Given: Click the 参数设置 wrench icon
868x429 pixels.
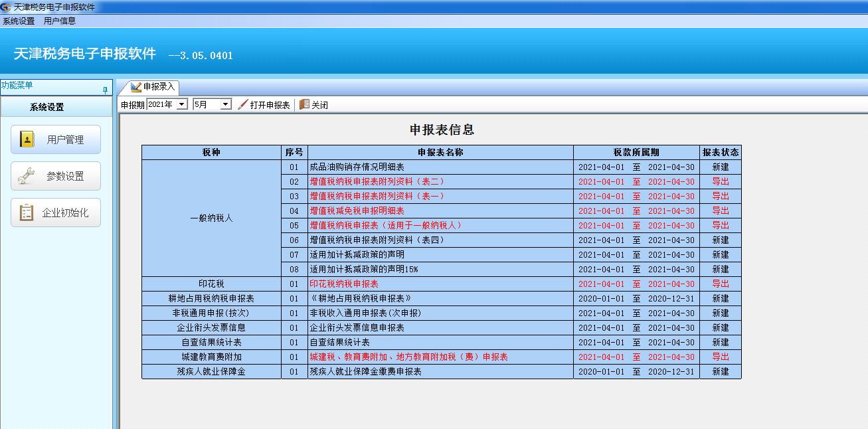Looking at the screenshot, I should pos(27,176).
